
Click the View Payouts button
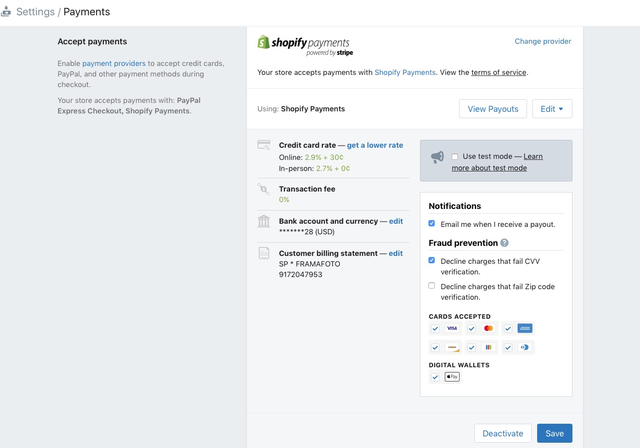tap(493, 109)
